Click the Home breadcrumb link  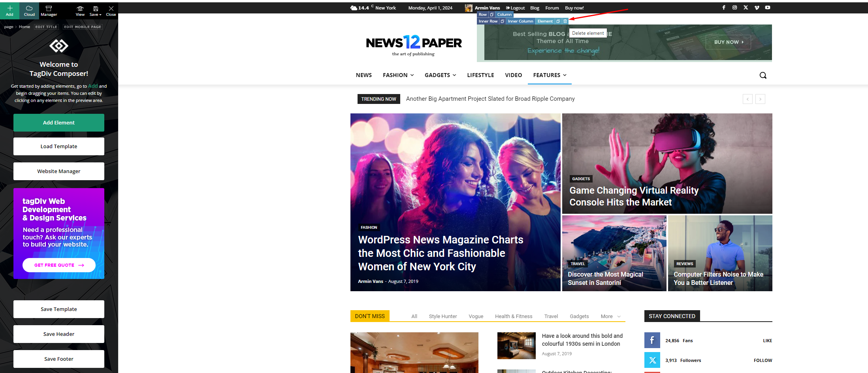pos(24,27)
